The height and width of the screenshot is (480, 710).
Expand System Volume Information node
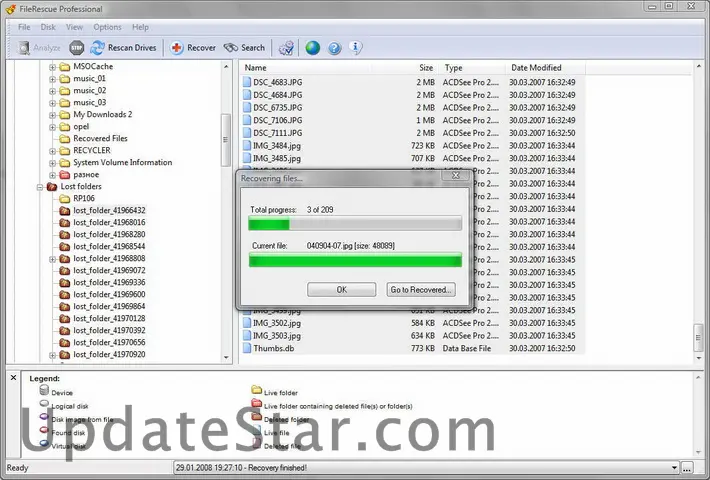53,163
